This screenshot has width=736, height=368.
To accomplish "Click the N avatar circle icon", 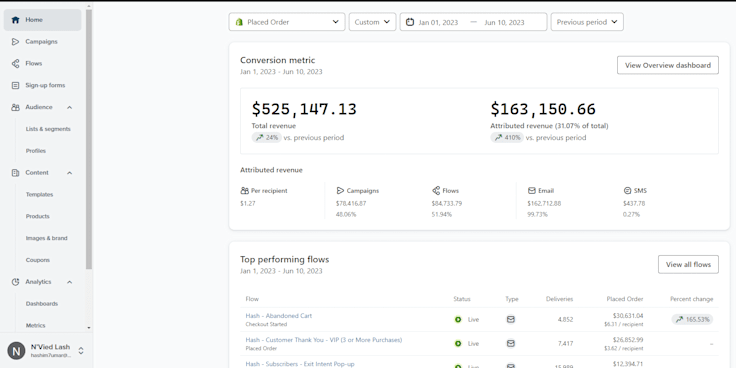I will [x=16, y=351].
